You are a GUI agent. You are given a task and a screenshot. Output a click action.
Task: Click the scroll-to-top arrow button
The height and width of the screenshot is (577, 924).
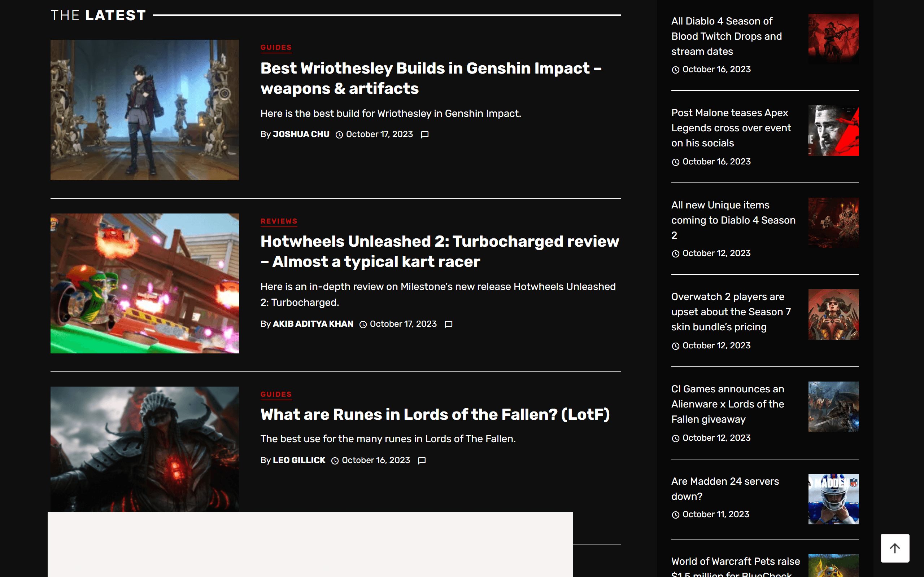tap(895, 548)
